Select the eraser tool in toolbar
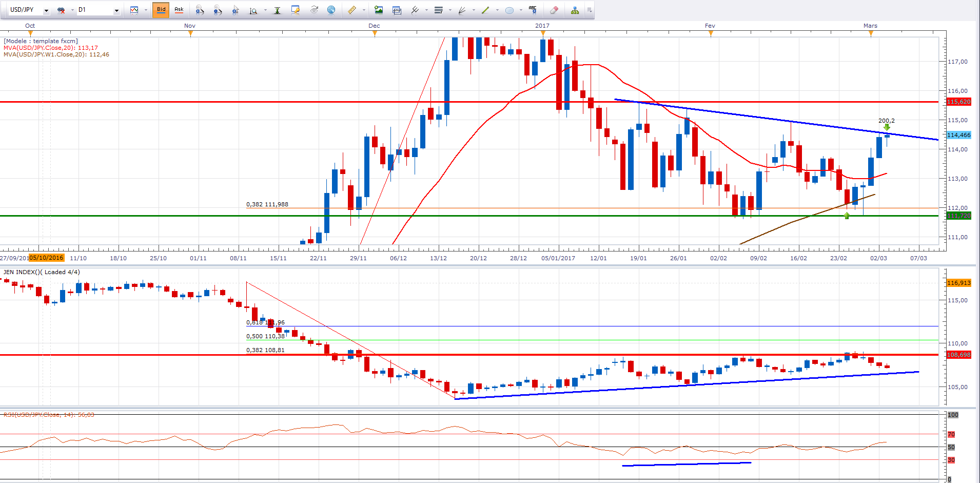 click(x=554, y=10)
